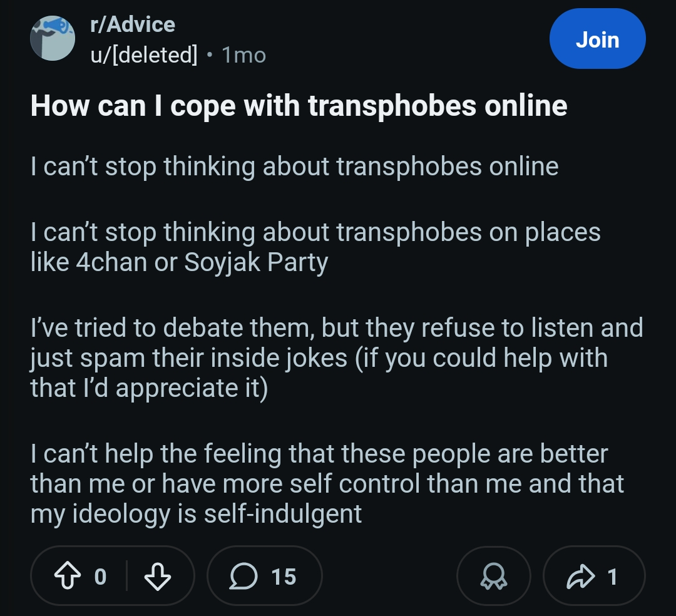Screen dimensions: 676x616
Task: Downvote the post with the down arrow
Action: coord(157,577)
